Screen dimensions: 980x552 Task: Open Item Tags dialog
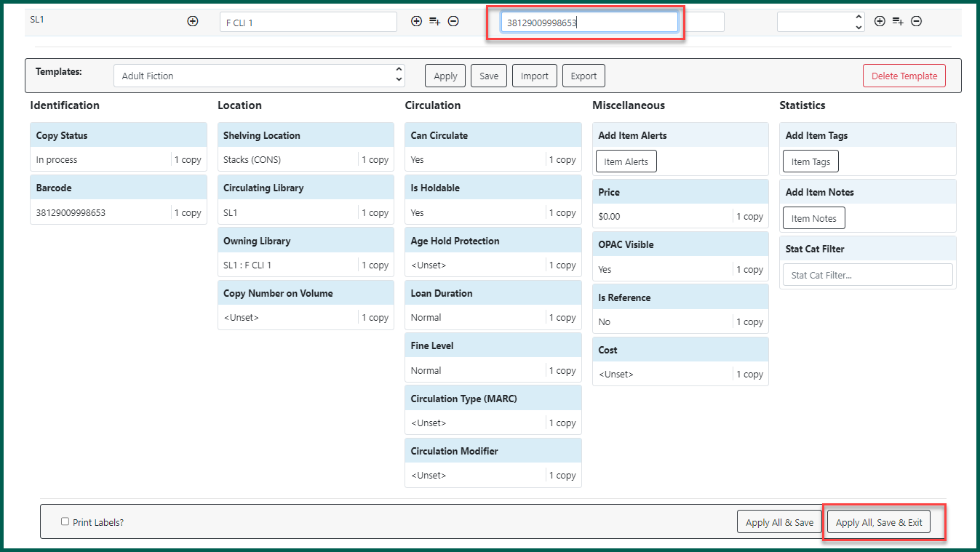[x=810, y=161]
